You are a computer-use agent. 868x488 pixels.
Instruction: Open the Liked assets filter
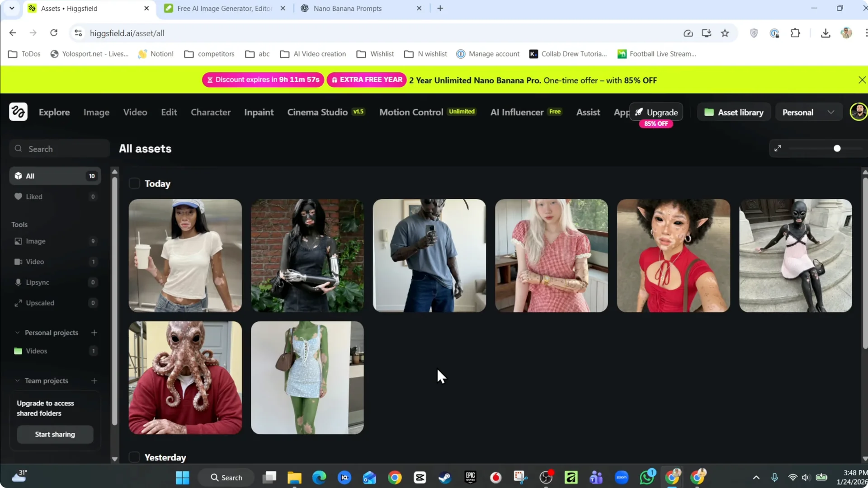click(34, 197)
